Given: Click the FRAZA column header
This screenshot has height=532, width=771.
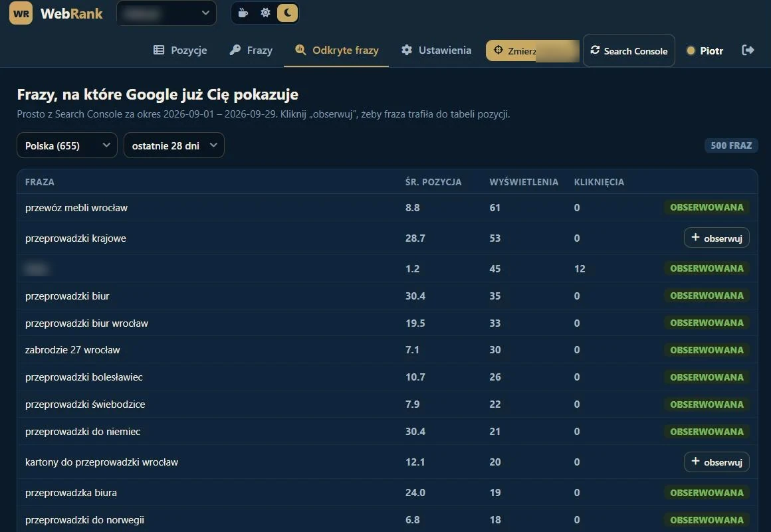Looking at the screenshot, I should 40,182.
